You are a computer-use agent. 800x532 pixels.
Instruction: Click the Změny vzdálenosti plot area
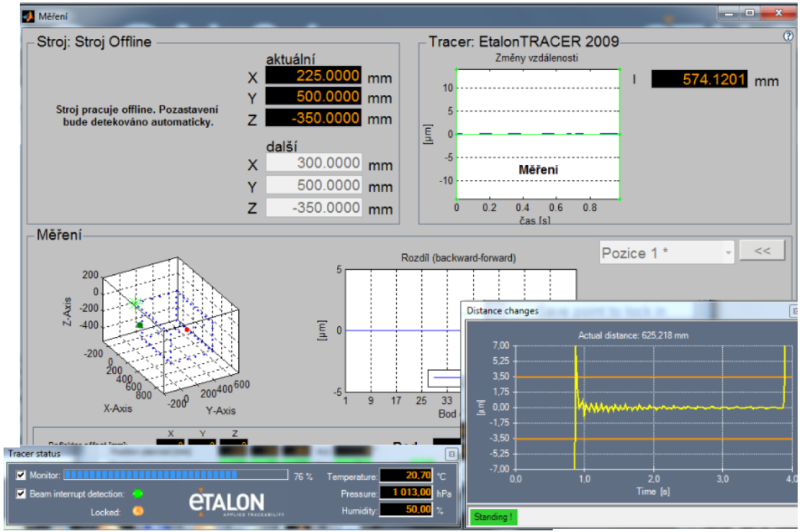tap(538, 134)
